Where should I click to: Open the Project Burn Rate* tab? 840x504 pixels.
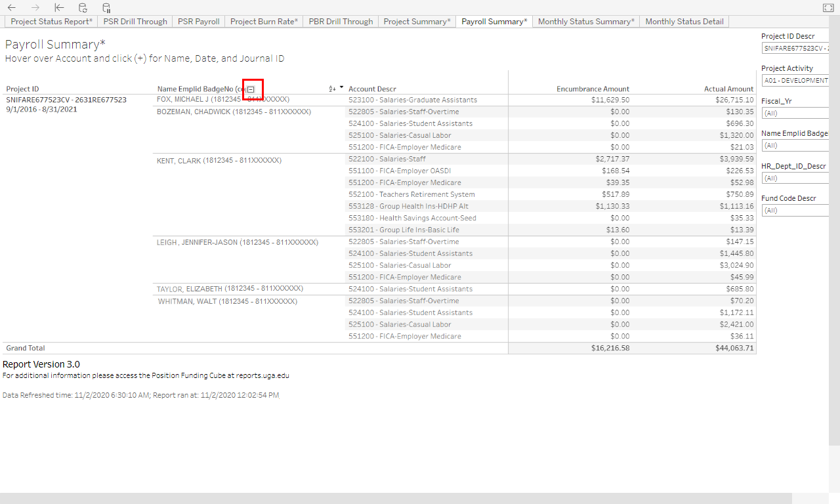point(264,22)
